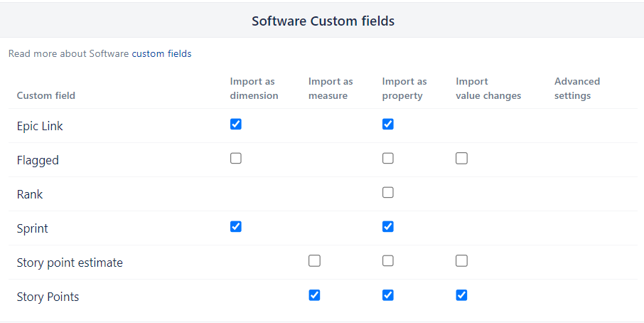The image size is (644, 323).
Task: Uncheck Story Points import as measure
Action: (x=315, y=295)
